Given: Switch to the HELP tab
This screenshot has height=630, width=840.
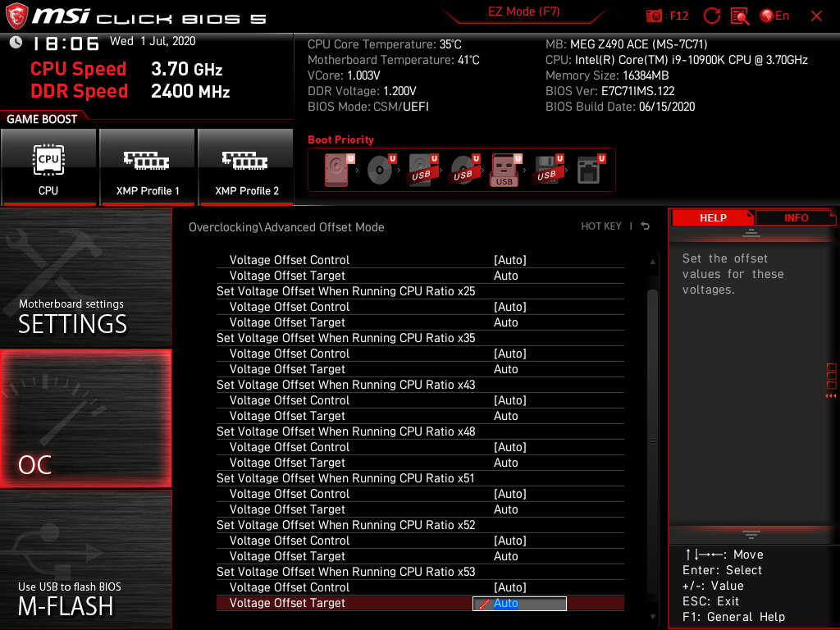Looking at the screenshot, I should [713, 217].
